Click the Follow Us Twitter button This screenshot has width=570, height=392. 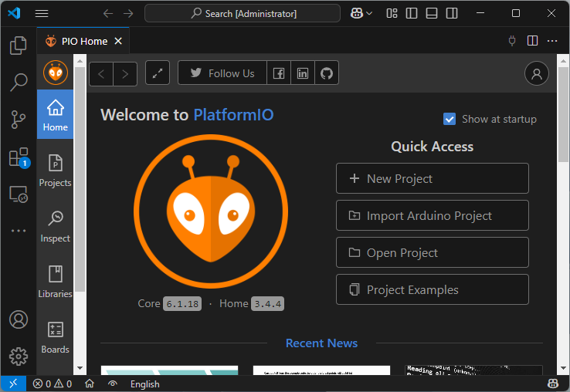[x=222, y=73]
